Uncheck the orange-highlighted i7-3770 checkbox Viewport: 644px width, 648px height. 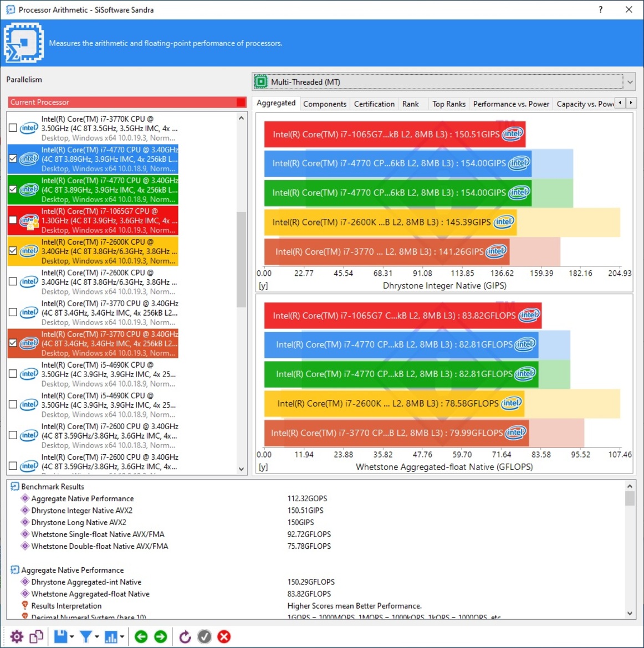tap(13, 343)
